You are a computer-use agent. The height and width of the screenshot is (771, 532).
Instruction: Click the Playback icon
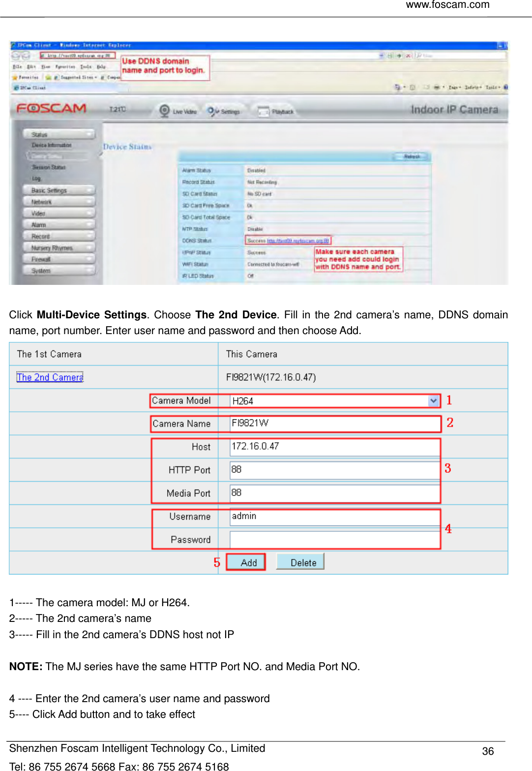[264, 111]
